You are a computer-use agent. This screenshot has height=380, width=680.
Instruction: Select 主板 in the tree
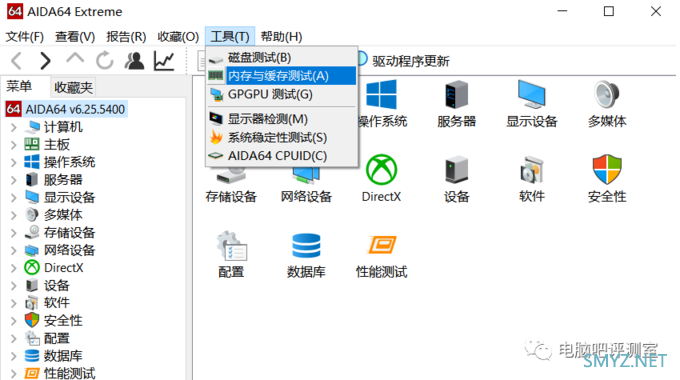(x=57, y=144)
